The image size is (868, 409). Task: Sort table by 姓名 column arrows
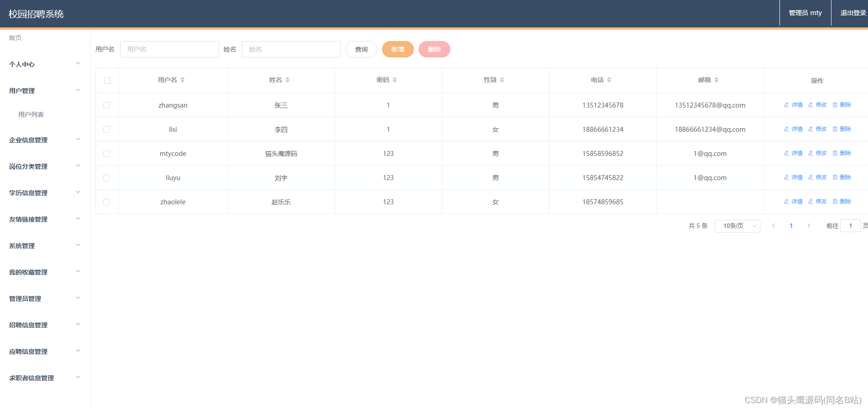(x=288, y=80)
